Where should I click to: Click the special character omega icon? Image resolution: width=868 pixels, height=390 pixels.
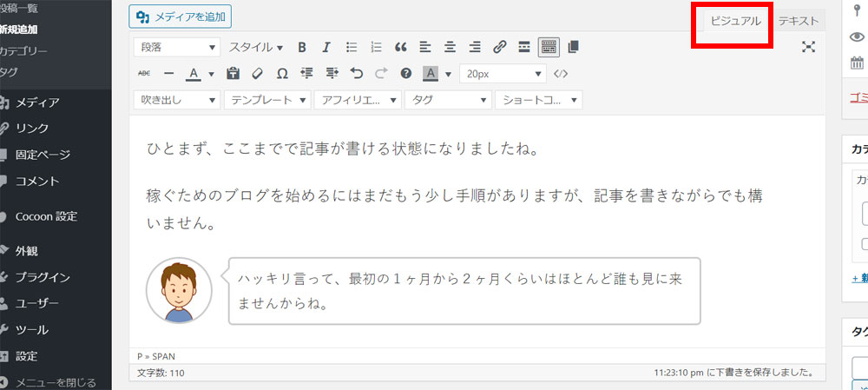(x=282, y=74)
